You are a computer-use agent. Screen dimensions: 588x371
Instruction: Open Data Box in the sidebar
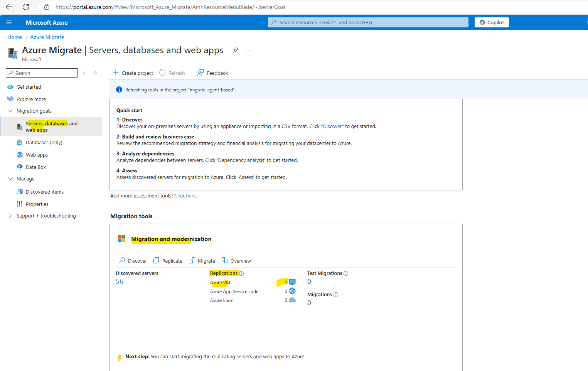36,167
